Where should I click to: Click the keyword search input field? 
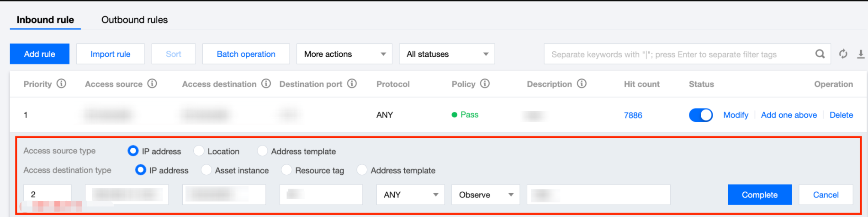point(676,54)
